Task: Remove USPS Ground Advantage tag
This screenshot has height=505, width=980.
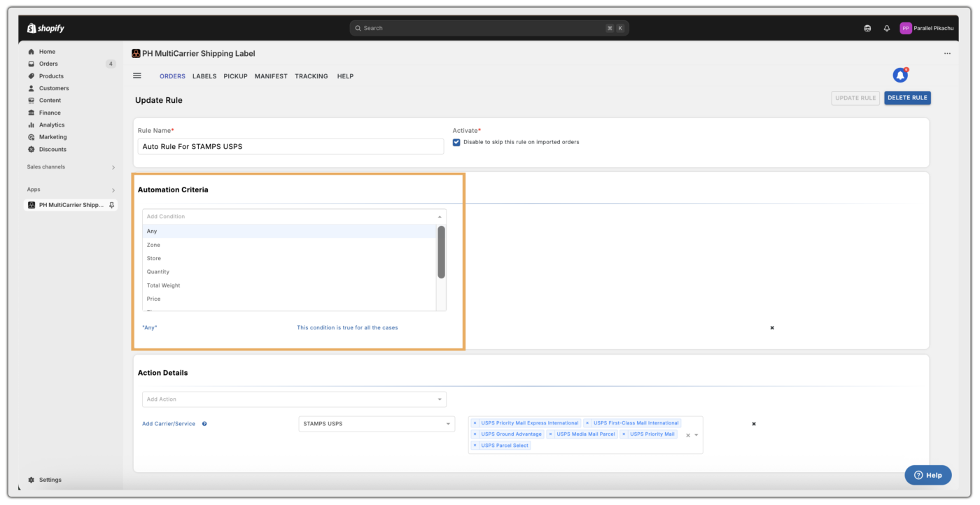Action: pos(475,434)
